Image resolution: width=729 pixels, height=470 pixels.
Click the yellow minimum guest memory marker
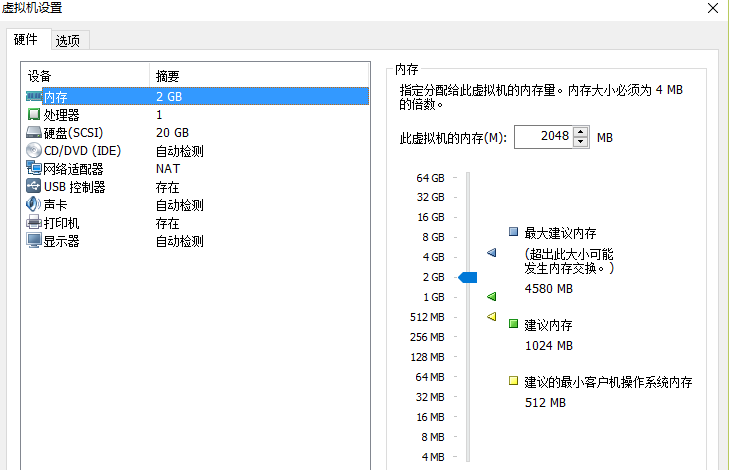[491, 317]
